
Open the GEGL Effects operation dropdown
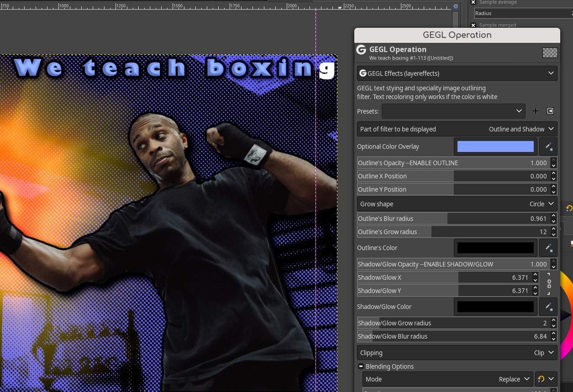click(457, 73)
